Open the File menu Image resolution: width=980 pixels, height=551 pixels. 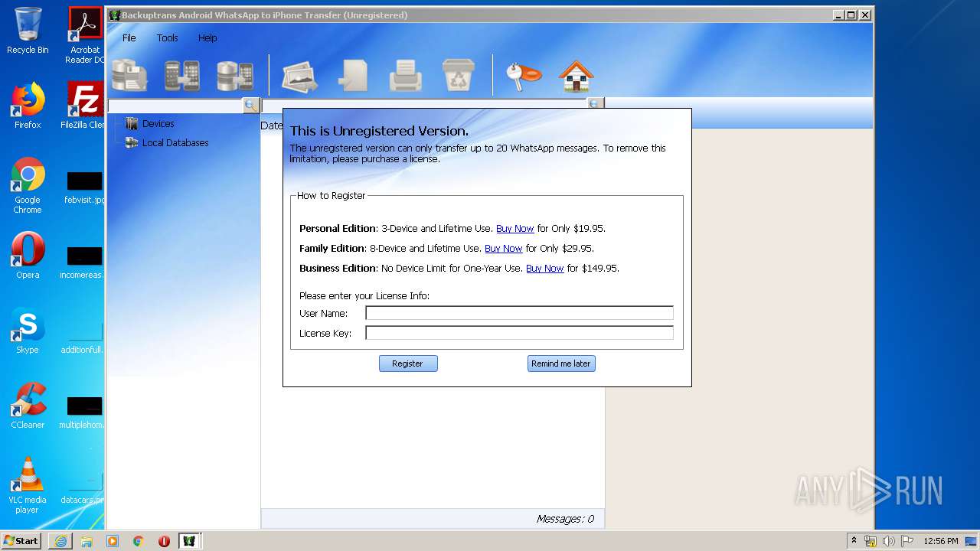pyautogui.click(x=129, y=37)
